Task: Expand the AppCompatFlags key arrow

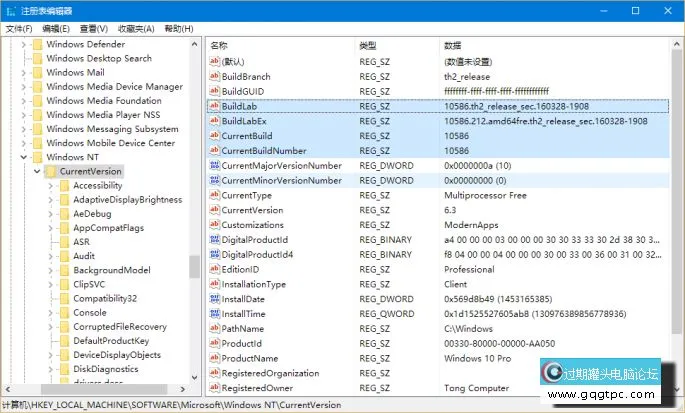Action: coord(51,228)
